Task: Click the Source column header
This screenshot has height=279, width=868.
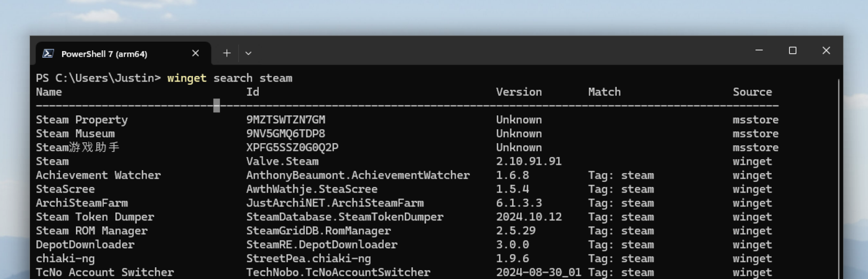Action: [752, 92]
